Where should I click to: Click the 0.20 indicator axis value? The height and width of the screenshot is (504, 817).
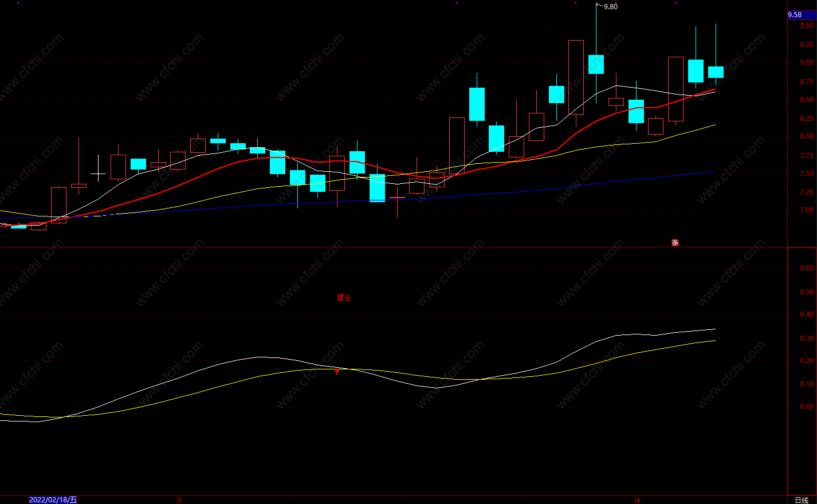tap(807, 361)
